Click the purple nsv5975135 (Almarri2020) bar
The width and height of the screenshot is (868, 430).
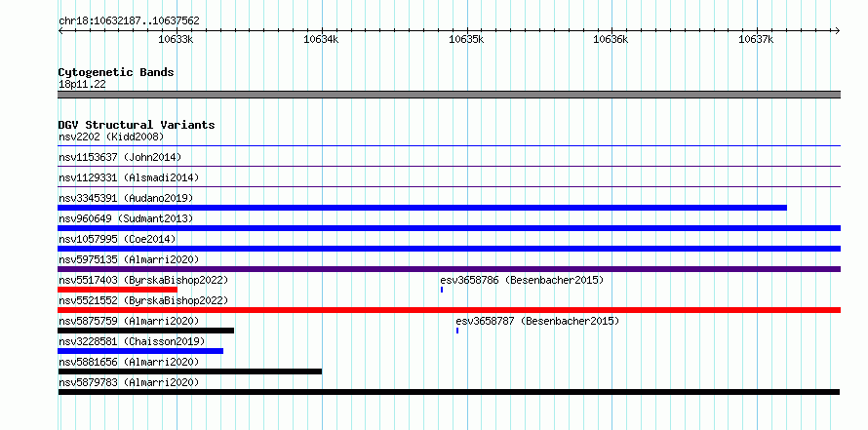450,269
